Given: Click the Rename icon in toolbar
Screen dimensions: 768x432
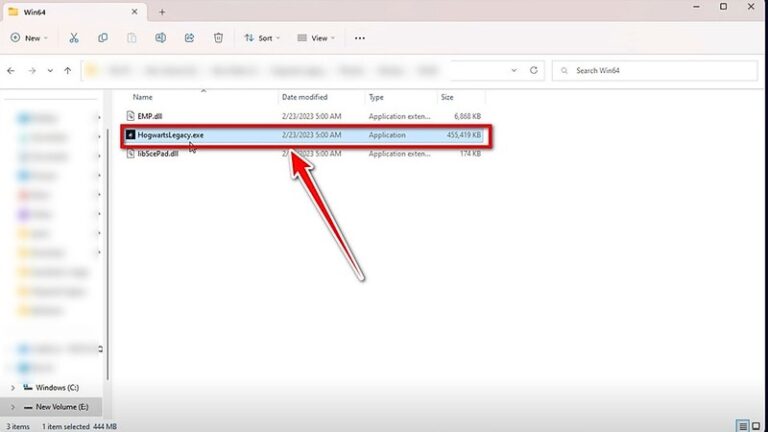Looking at the screenshot, I should coord(160,38).
